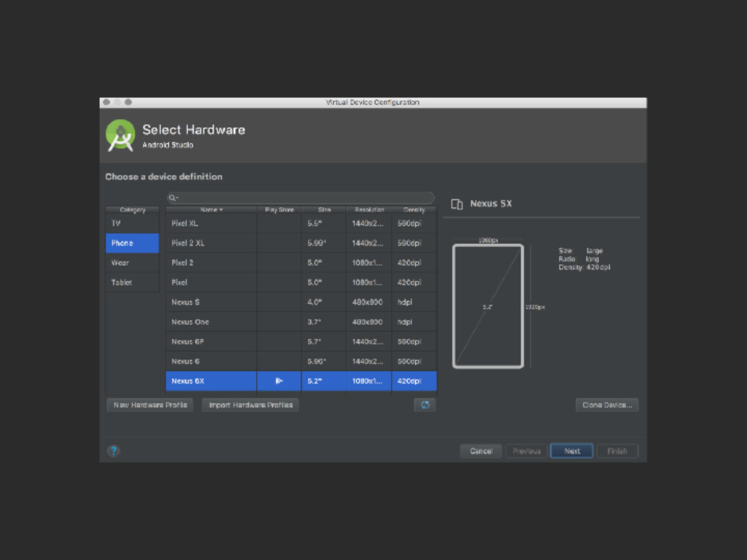Click the Clone Device button
The height and width of the screenshot is (560, 747).
(607, 405)
